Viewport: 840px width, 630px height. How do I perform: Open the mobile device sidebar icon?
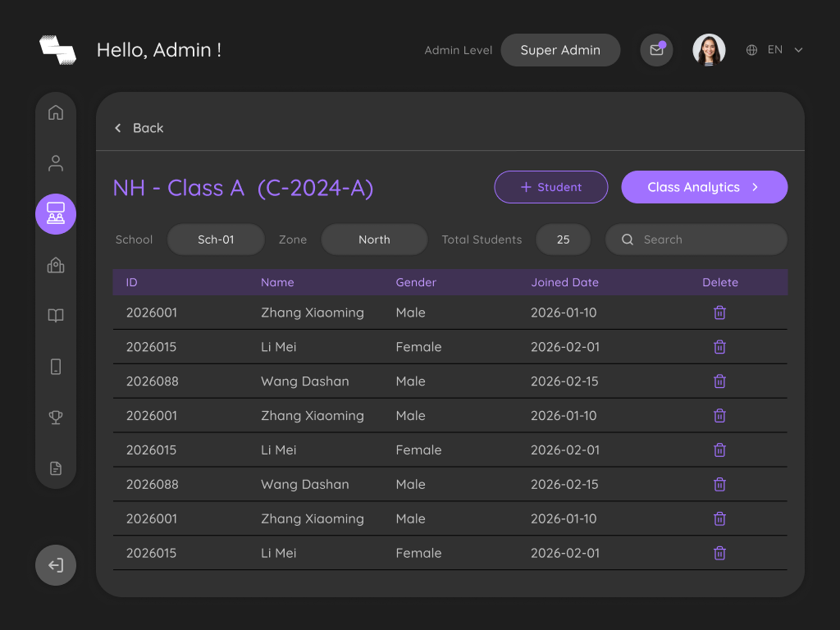point(56,367)
